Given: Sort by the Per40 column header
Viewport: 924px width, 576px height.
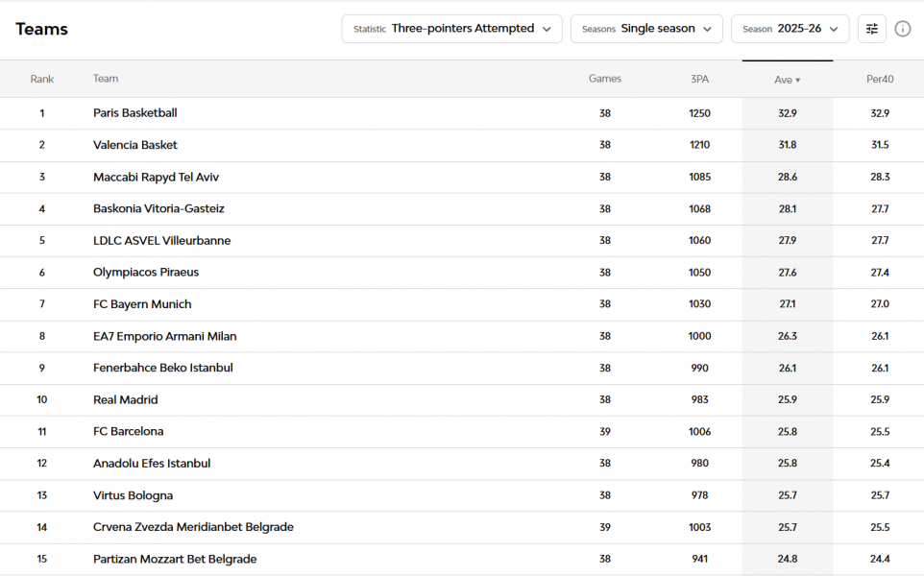Looking at the screenshot, I should click(879, 80).
